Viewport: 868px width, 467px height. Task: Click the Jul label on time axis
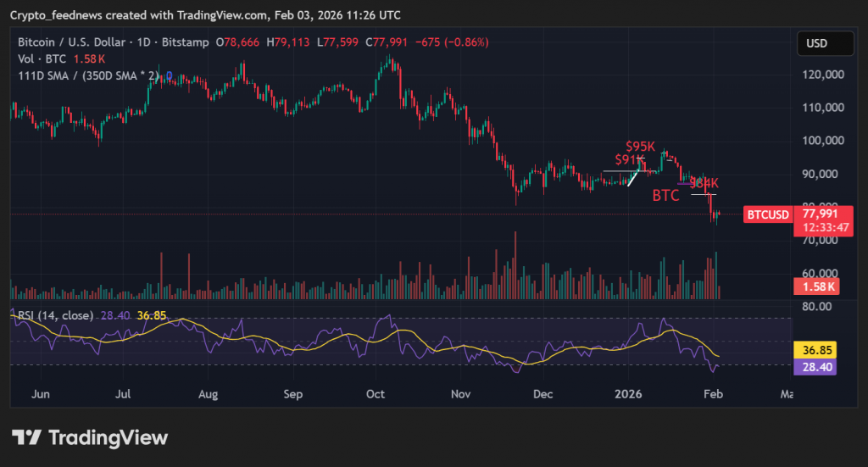click(124, 394)
